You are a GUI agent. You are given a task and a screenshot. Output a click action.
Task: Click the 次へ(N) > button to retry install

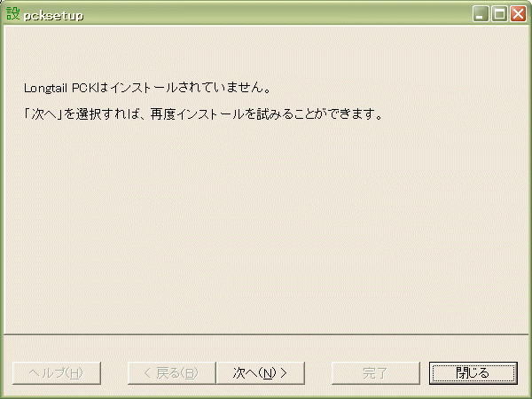click(x=260, y=373)
